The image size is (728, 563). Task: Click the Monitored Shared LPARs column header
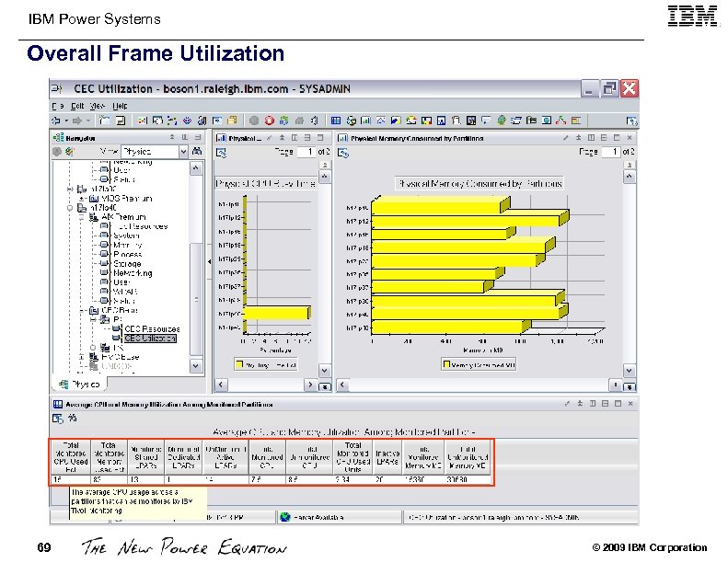click(145, 457)
